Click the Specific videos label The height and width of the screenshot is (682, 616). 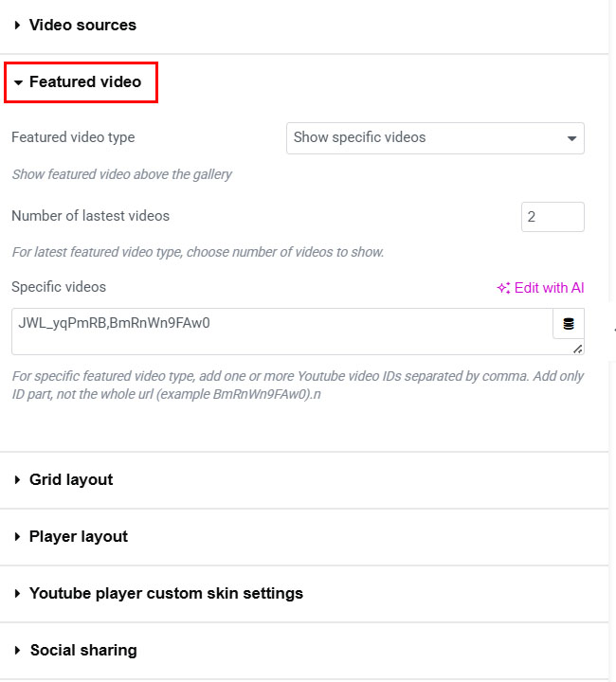(x=59, y=287)
